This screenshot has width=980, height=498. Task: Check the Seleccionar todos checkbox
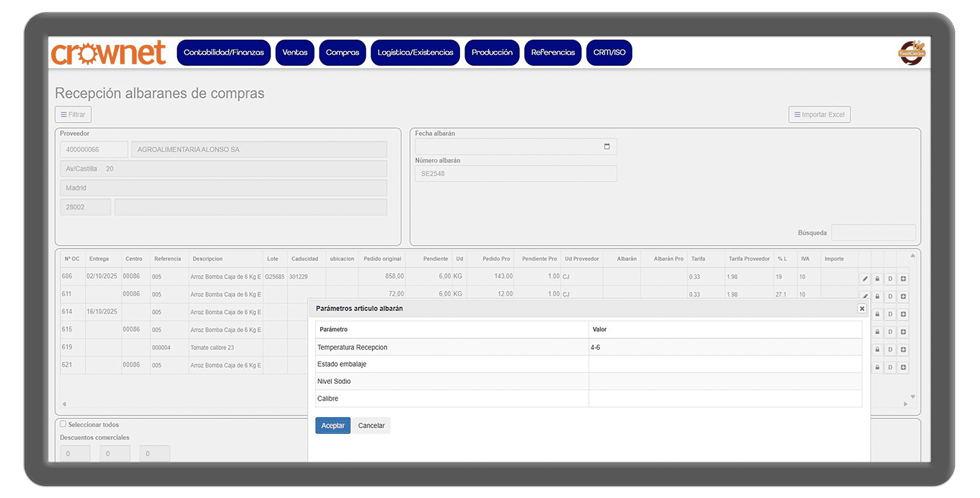tap(63, 424)
